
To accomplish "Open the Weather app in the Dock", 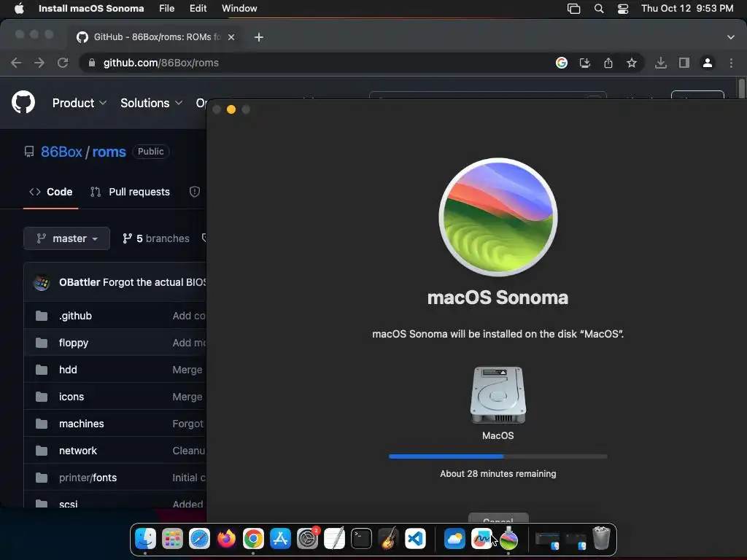I will [x=454, y=539].
